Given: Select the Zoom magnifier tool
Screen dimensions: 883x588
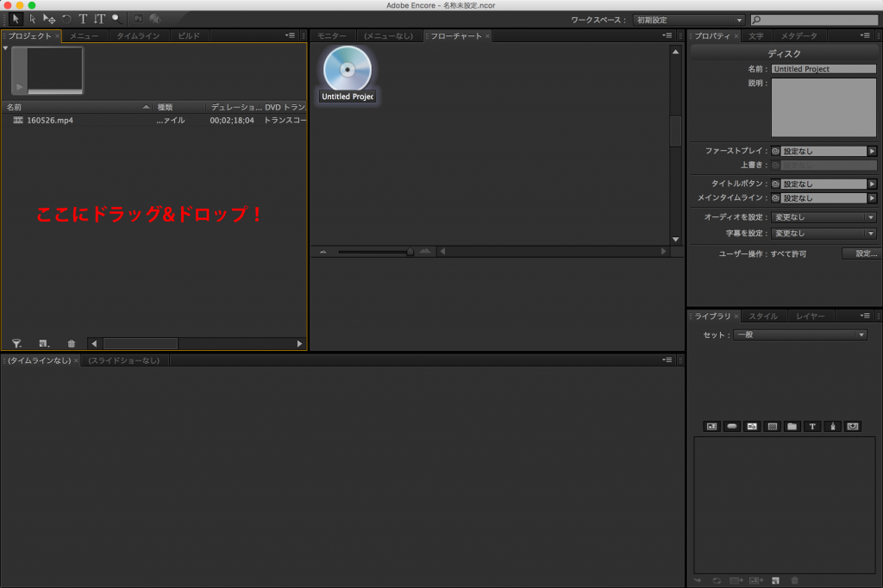Looking at the screenshot, I should (116, 18).
